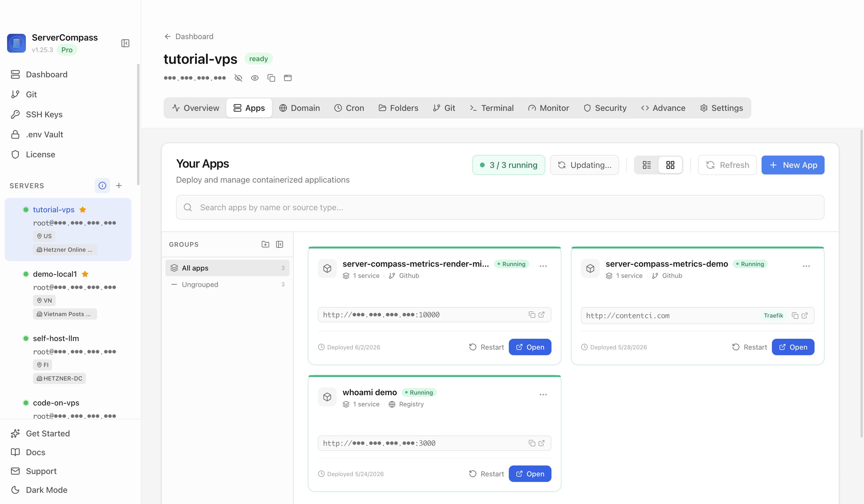Copy the port 3000 URL
The width and height of the screenshot is (864, 504).
click(x=532, y=443)
